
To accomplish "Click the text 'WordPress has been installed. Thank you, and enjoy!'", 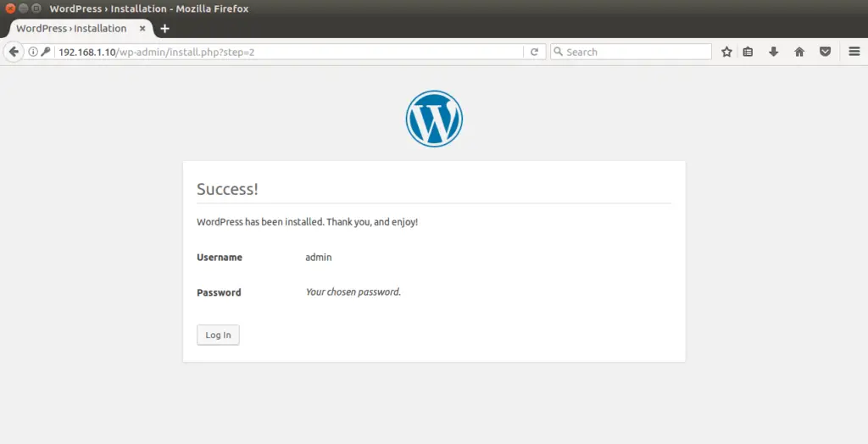I will click(307, 222).
